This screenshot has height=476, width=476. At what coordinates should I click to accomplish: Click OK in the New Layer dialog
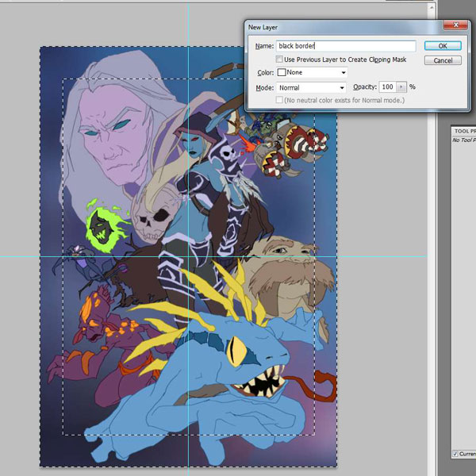(443, 46)
